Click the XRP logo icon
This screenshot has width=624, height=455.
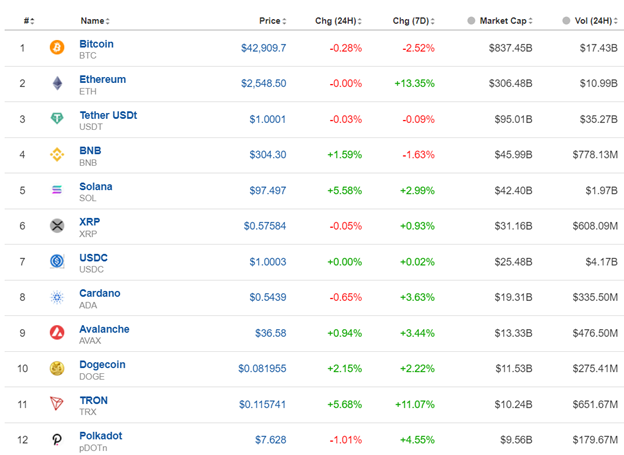pyautogui.click(x=57, y=226)
